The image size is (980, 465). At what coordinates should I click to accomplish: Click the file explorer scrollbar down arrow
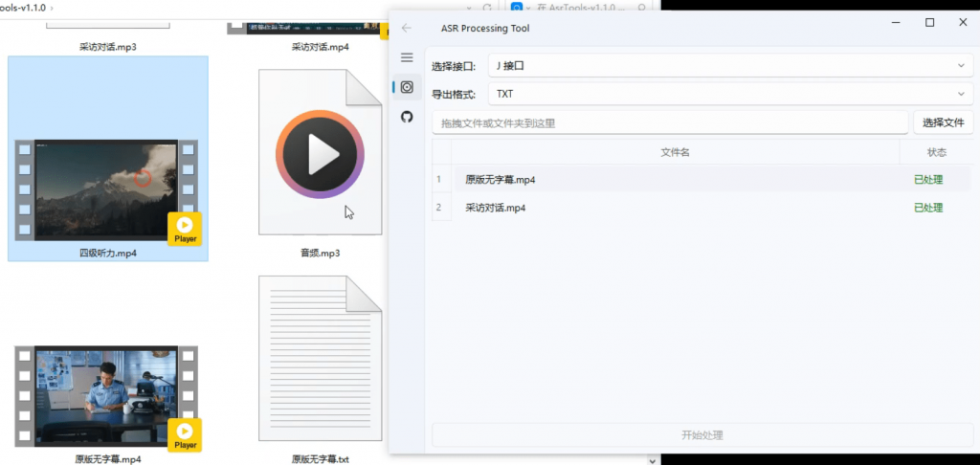[x=653, y=459]
